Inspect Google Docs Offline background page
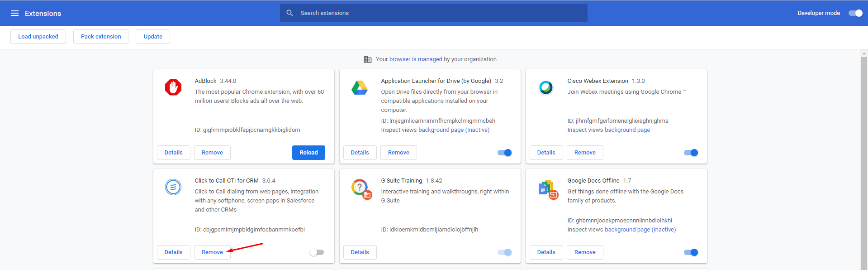Image resolution: width=868 pixels, height=270 pixels. point(640,230)
